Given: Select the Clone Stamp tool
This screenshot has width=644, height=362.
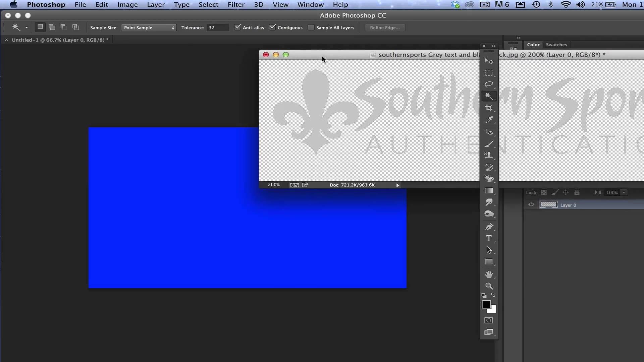Looking at the screenshot, I should [x=489, y=156].
